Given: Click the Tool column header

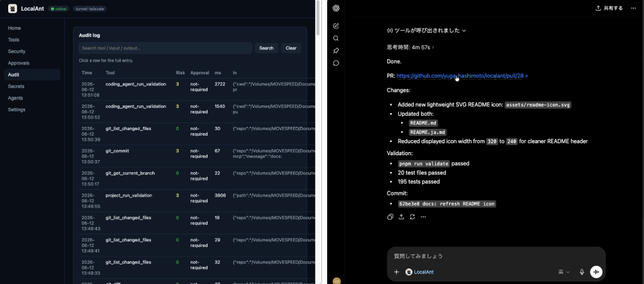Looking at the screenshot, I should [110, 73].
